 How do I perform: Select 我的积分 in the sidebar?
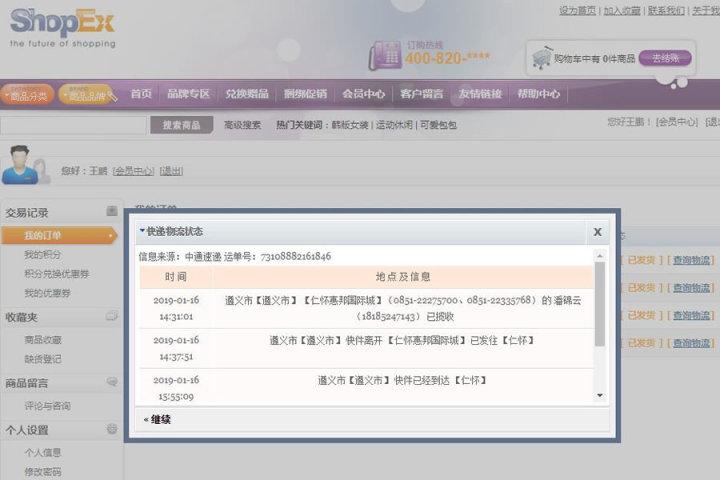pos(42,255)
